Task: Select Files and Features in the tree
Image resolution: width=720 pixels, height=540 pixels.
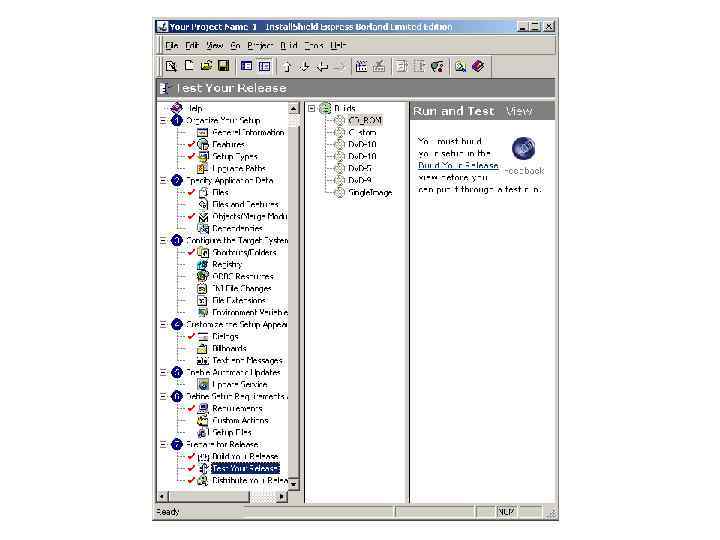Action: [x=245, y=204]
